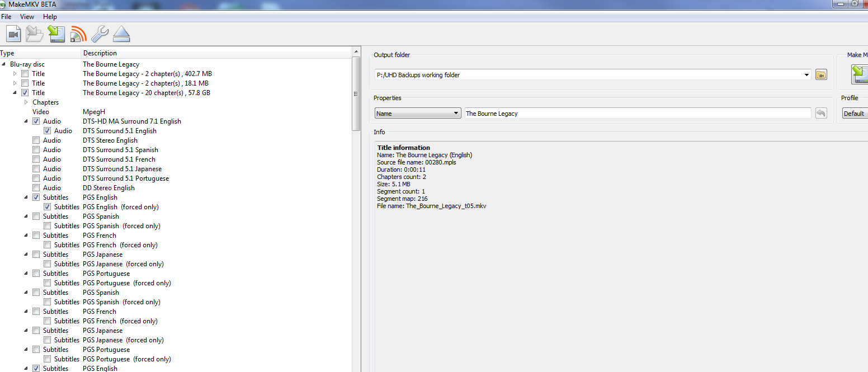
Task: Uncheck the 57.8 GB title checkbox
Action: [25, 93]
